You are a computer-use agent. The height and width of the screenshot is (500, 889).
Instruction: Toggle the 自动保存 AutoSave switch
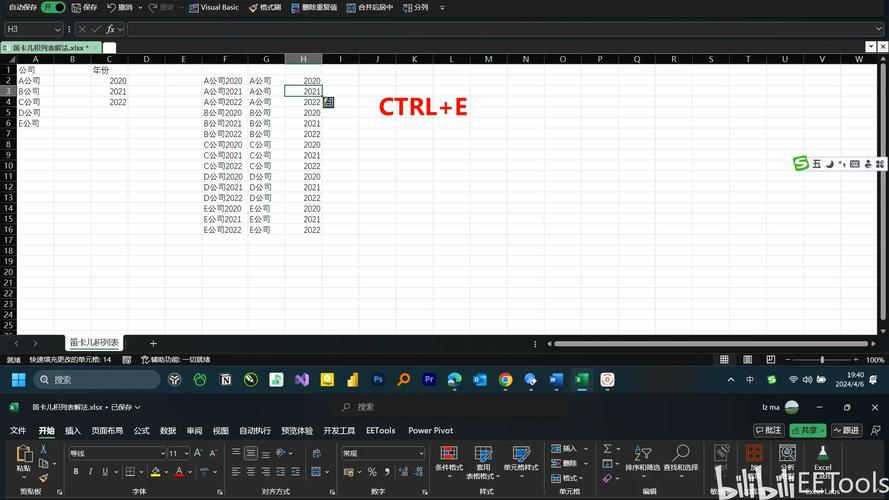[53, 7]
